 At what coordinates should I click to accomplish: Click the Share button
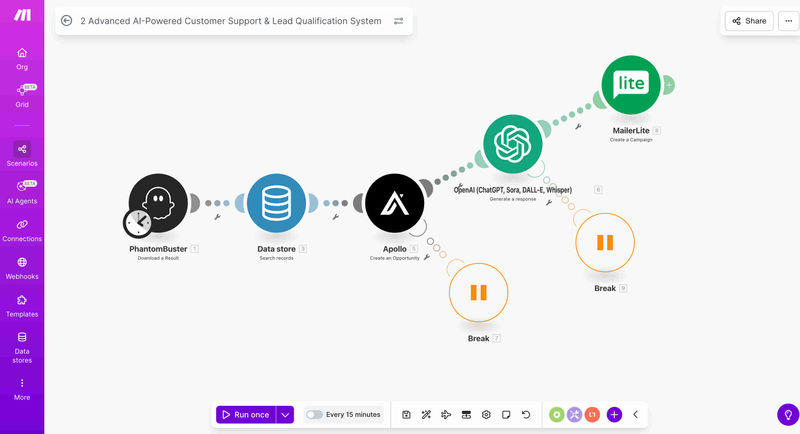pos(749,21)
